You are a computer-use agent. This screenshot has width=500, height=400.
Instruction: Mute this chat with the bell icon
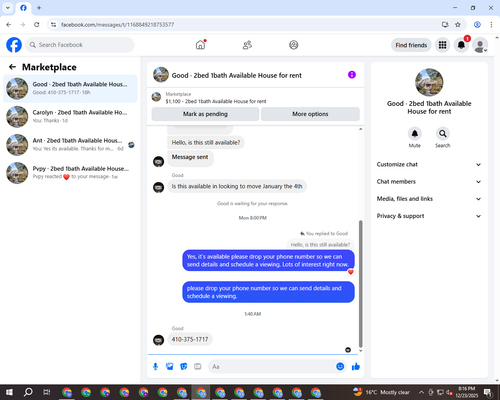point(414,134)
